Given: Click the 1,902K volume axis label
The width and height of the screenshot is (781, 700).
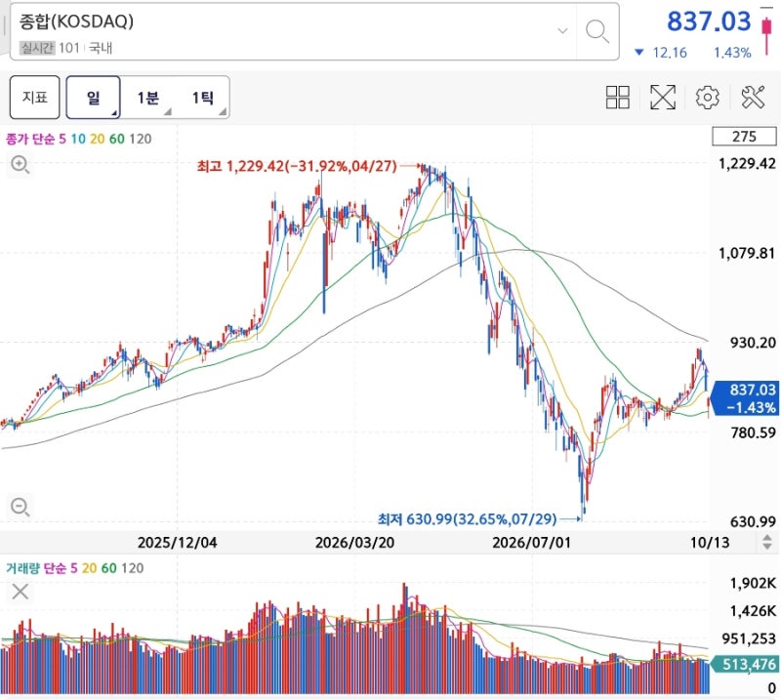Looking at the screenshot, I should tap(753, 583).
